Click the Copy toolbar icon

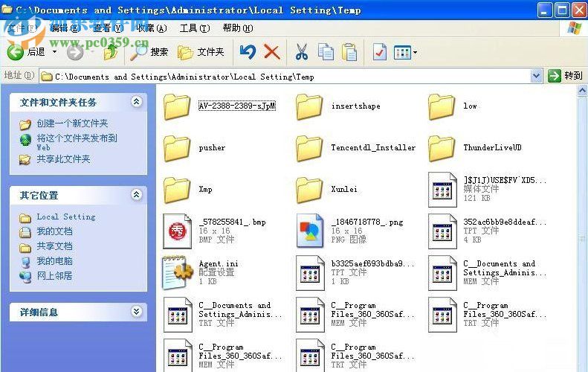pos(326,52)
